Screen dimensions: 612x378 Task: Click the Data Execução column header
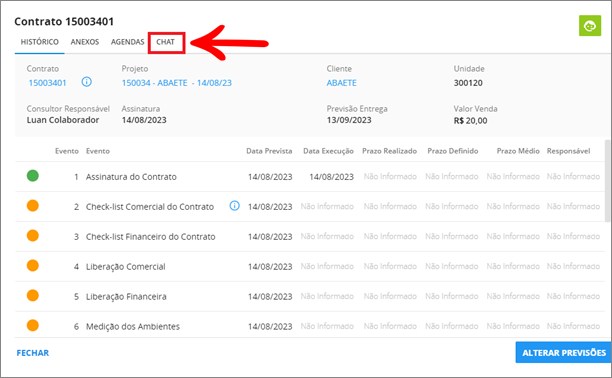(328, 151)
